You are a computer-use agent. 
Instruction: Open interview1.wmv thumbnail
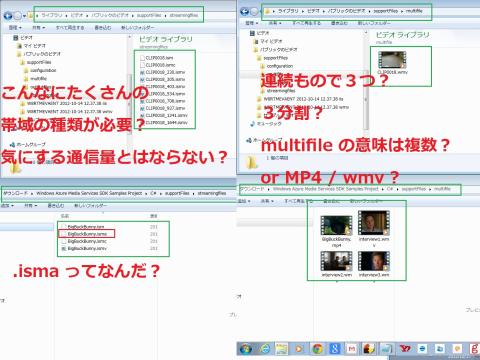click(374, 222)
